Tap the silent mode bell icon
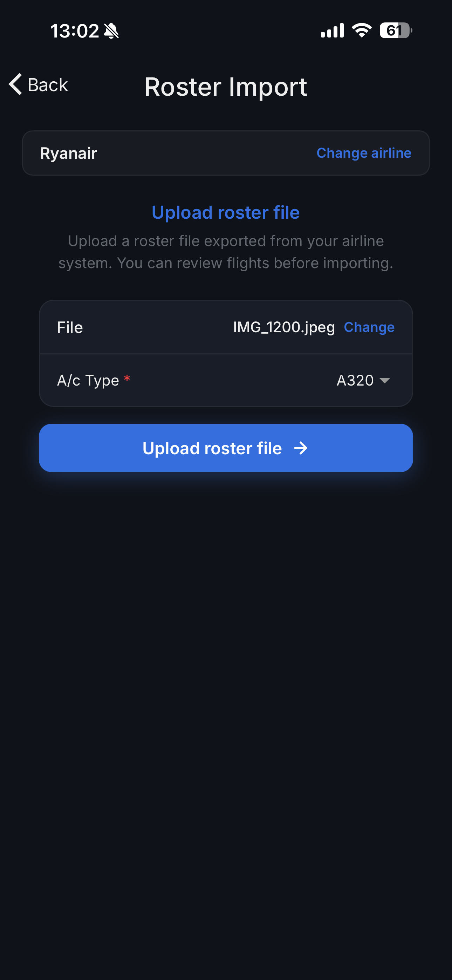 [111, 31]
